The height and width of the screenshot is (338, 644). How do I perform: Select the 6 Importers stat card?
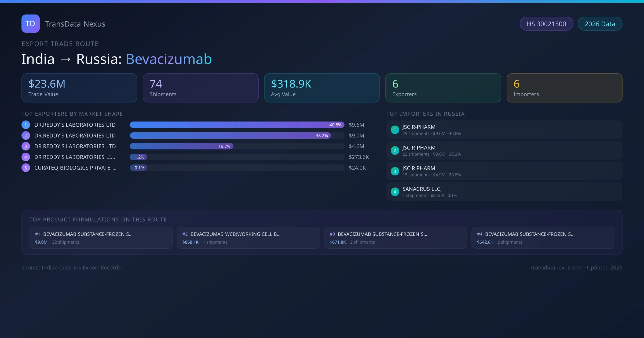(564, 88)
